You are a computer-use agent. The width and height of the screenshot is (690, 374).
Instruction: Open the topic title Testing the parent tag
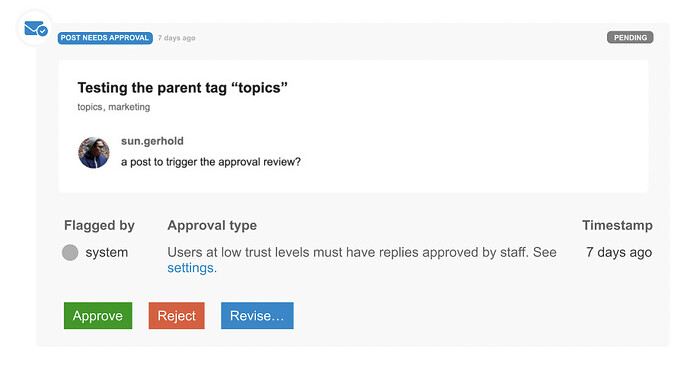[183, 88]
